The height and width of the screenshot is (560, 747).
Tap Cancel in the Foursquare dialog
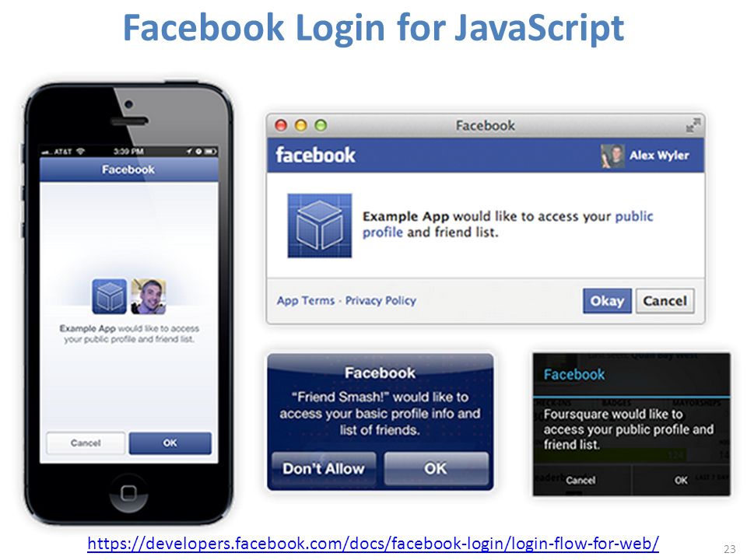(x=580, y=480)
